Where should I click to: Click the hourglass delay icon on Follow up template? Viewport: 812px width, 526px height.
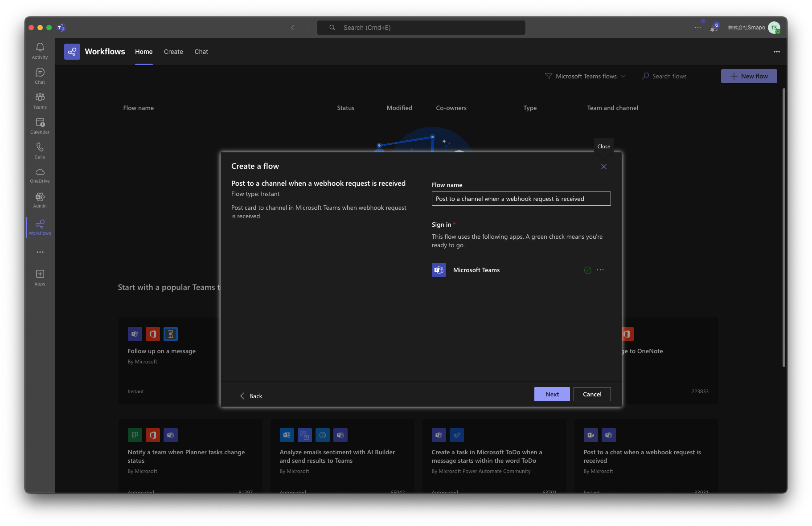(x=171, y=334)
